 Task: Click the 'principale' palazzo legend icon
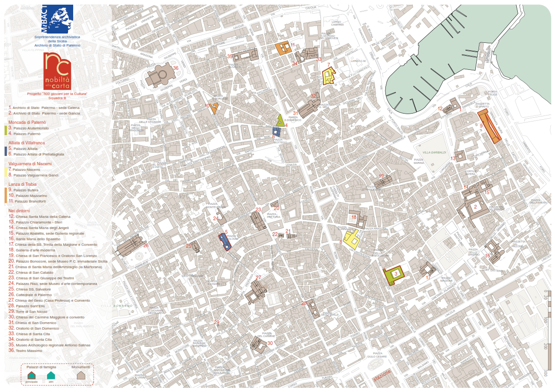click(31, 375)
